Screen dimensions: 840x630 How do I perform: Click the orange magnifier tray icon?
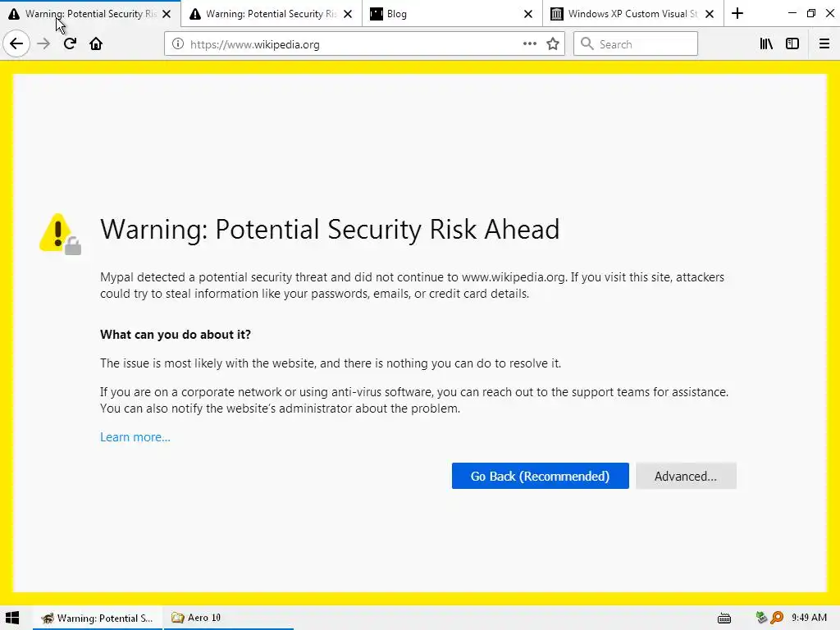776,618
